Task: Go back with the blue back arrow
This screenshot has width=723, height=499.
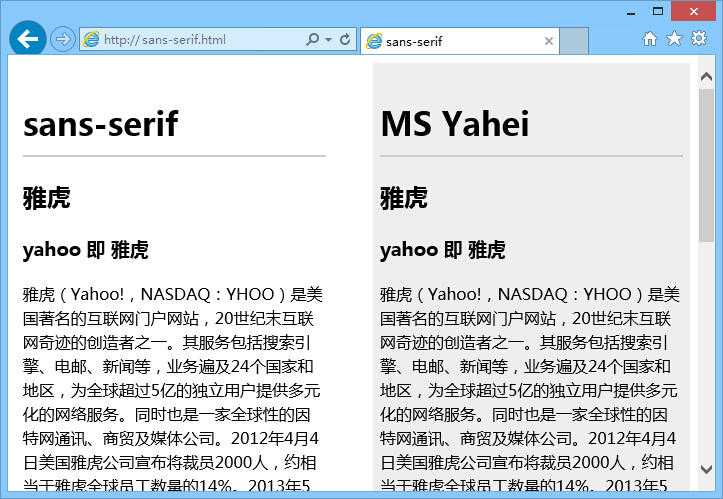Action: (28, 39)
